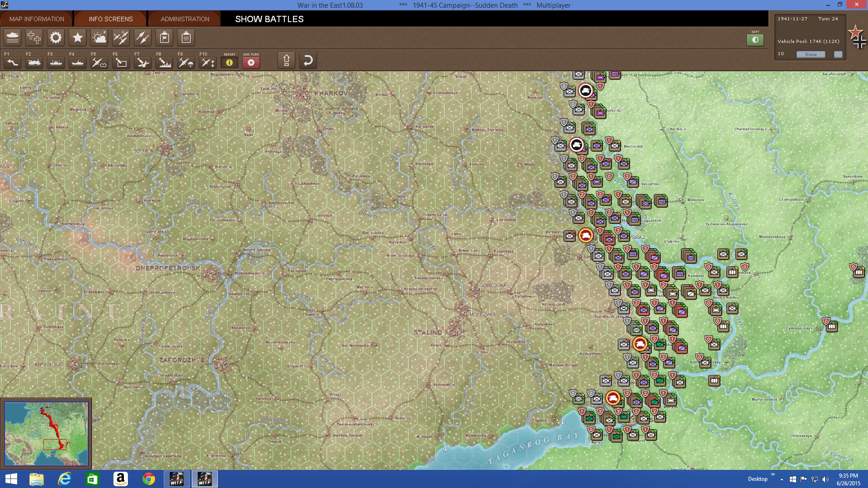Click red battle marker near Voroshilovgrad
The height and width of the screenshot is (488, 868).
click(x=585, y=235)
